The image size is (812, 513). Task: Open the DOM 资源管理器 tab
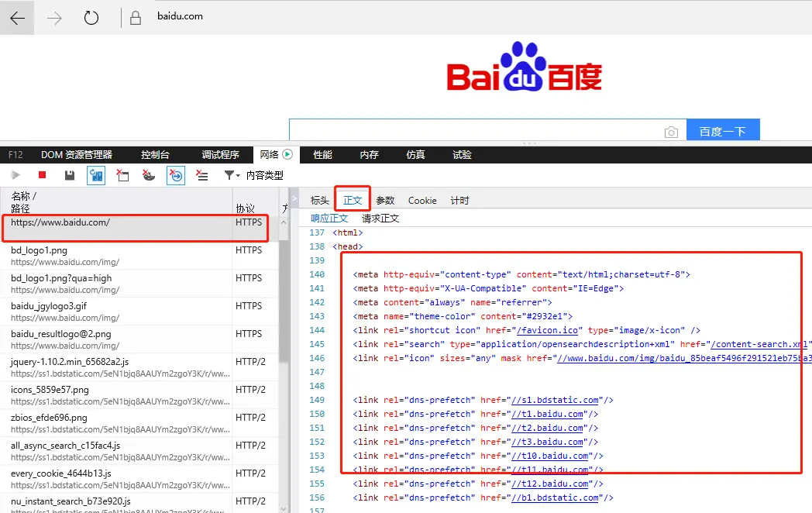[x=77, y=154]
